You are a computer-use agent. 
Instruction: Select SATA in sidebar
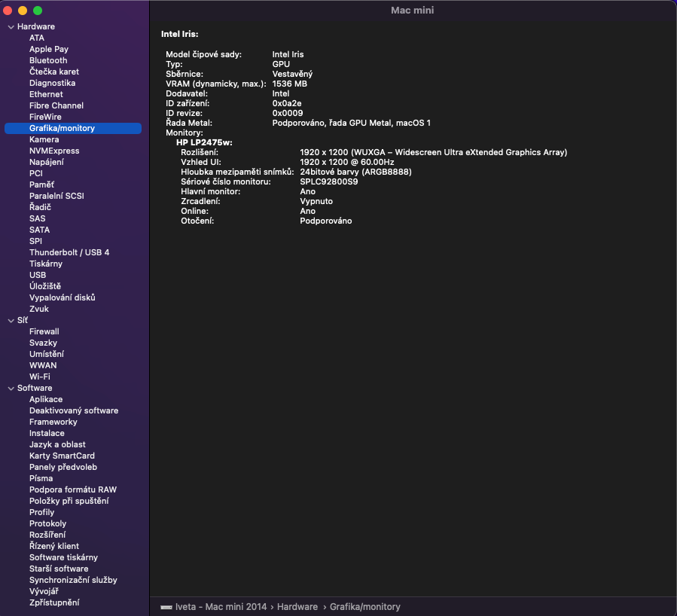click(39, 230)
